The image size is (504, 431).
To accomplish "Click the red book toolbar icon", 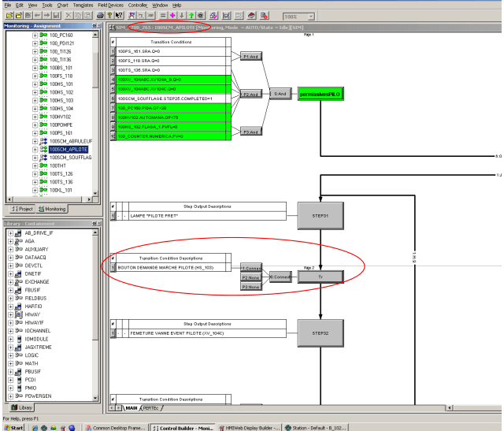I will pyautogui.click(x=252, y=15).
